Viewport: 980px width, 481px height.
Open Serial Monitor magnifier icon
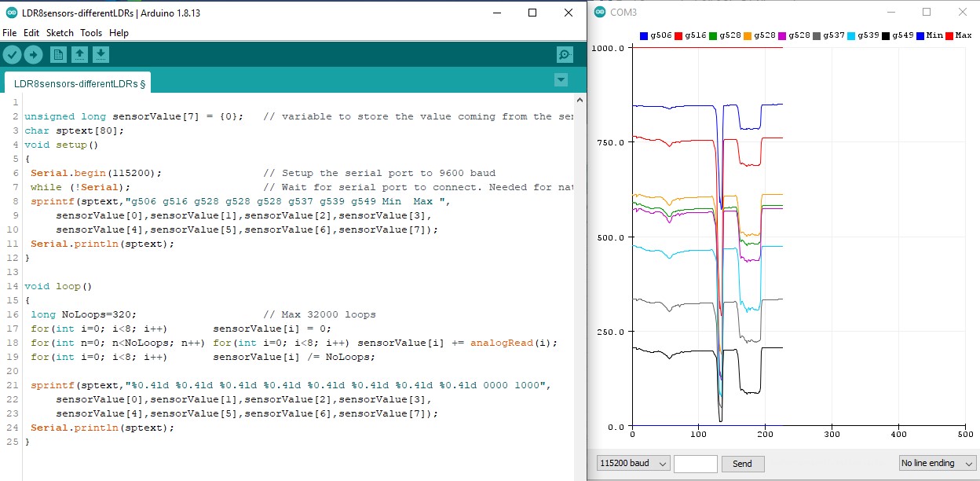(x=565, y=54)
